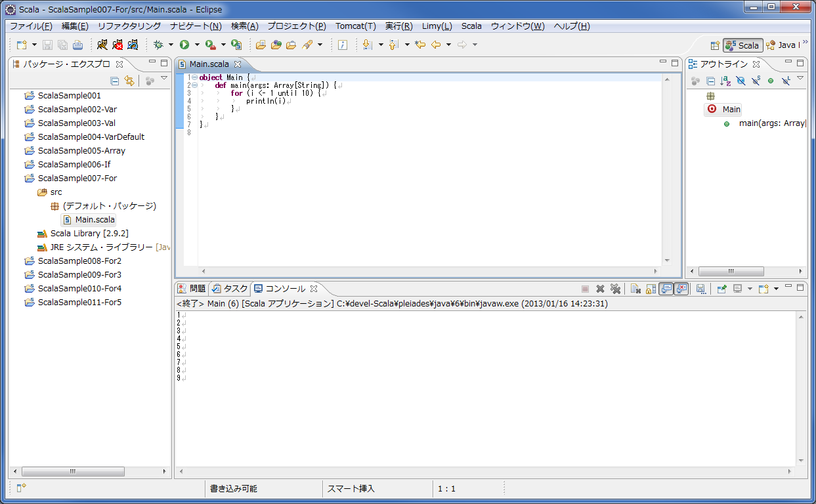Viewport: 816px width, 504px height.
Task: Open the Search icon dropdown arrow
Action: 320,45
